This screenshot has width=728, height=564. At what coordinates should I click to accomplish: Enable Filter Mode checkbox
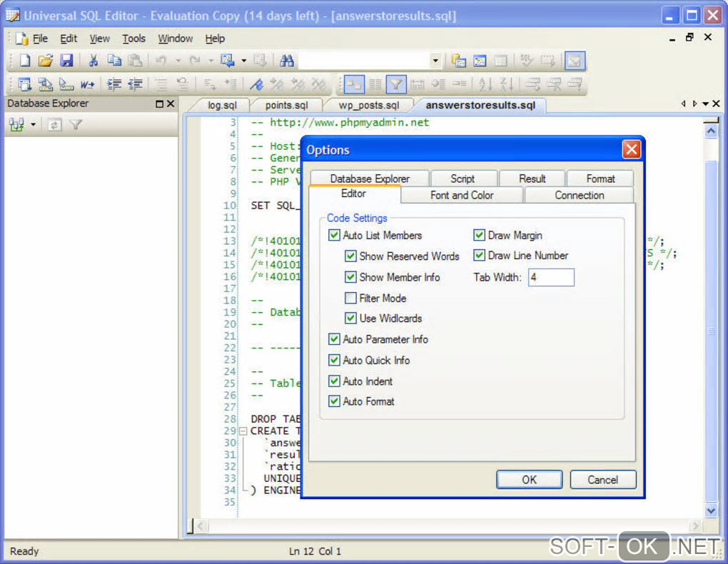point(350,298)
